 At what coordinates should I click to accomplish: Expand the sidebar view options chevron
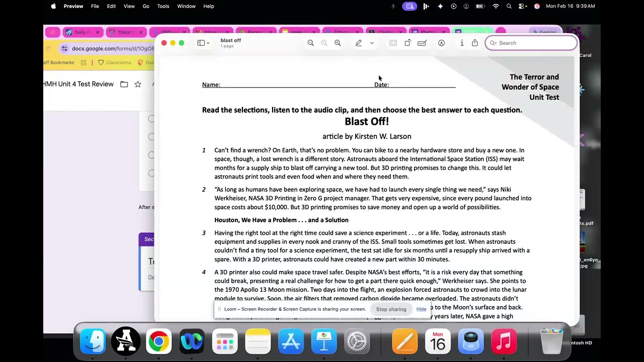coord(208,43)
